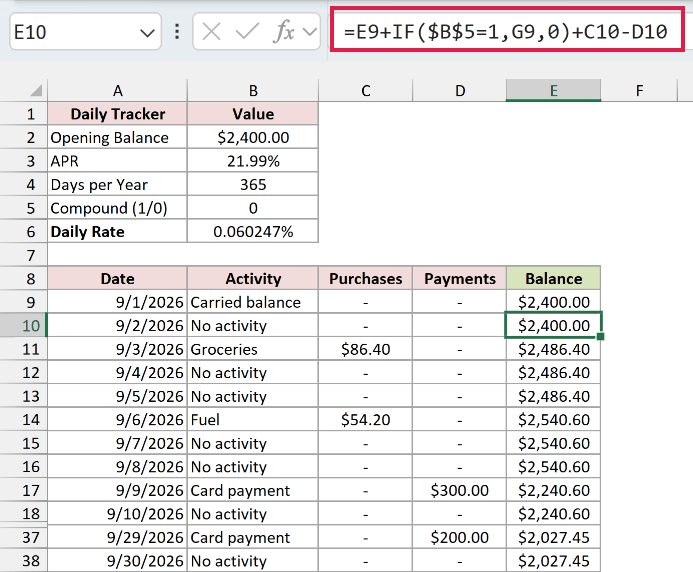This screenshot has height=572, width=693.
Task: Click the $86.40 purchase cell
Action: (366, 349)
